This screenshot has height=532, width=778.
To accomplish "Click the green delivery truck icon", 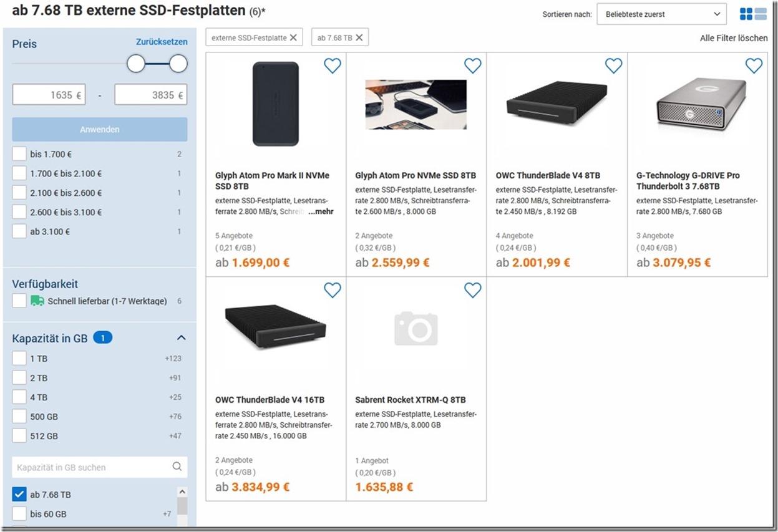I will click(x=37, y=301).
